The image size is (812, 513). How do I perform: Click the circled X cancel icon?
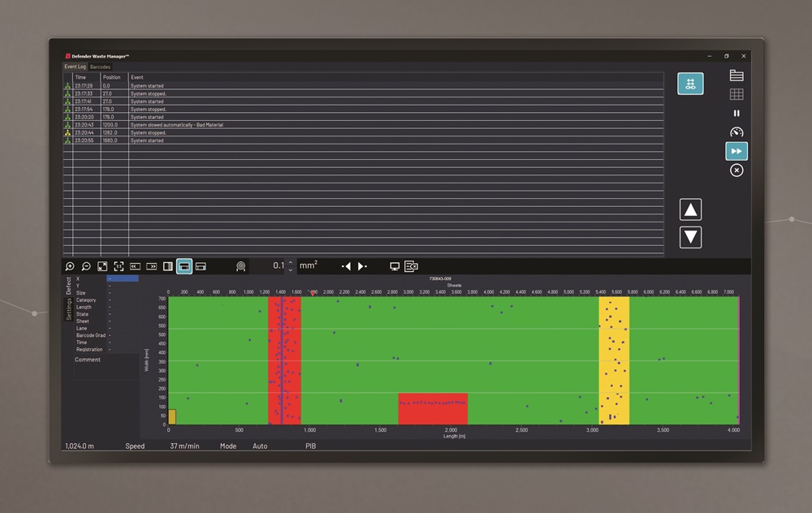pyautogui.click(x=736, y=170)
